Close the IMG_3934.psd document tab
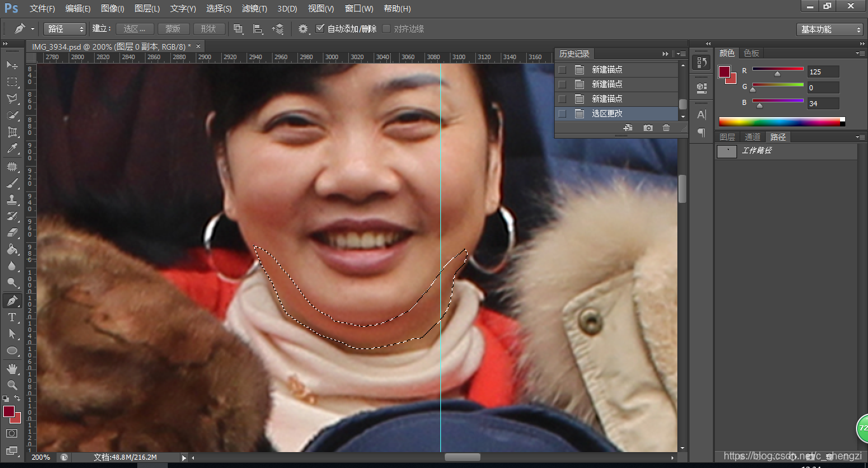This screenshot has width=868, height=468. tap(198, 46)
